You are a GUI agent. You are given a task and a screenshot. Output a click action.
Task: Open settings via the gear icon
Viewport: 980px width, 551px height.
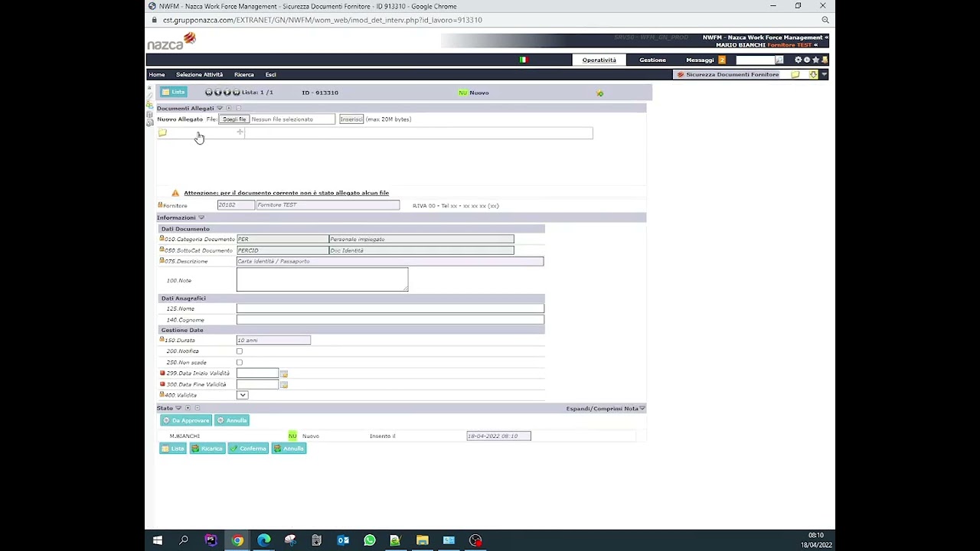[798, 60]
